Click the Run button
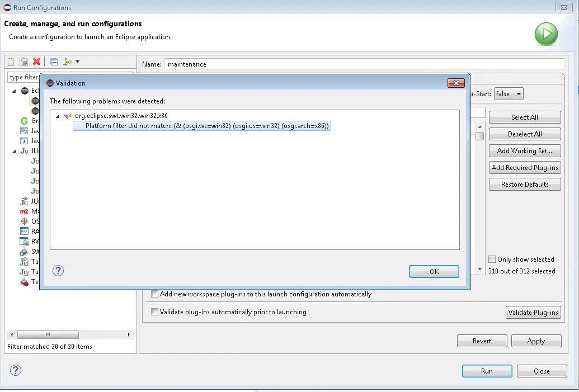This screenshot has height=392, width=579. point(487,371)
